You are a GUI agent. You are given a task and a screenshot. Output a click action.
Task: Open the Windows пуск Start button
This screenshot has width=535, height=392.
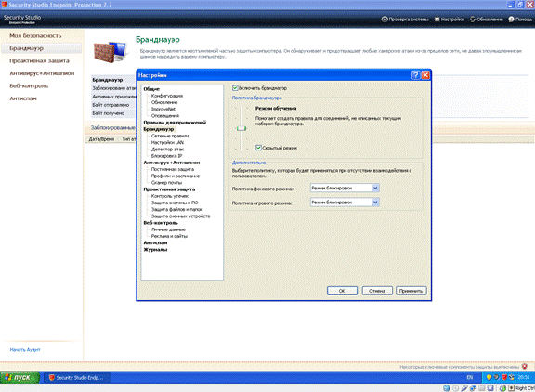[20, 378]
